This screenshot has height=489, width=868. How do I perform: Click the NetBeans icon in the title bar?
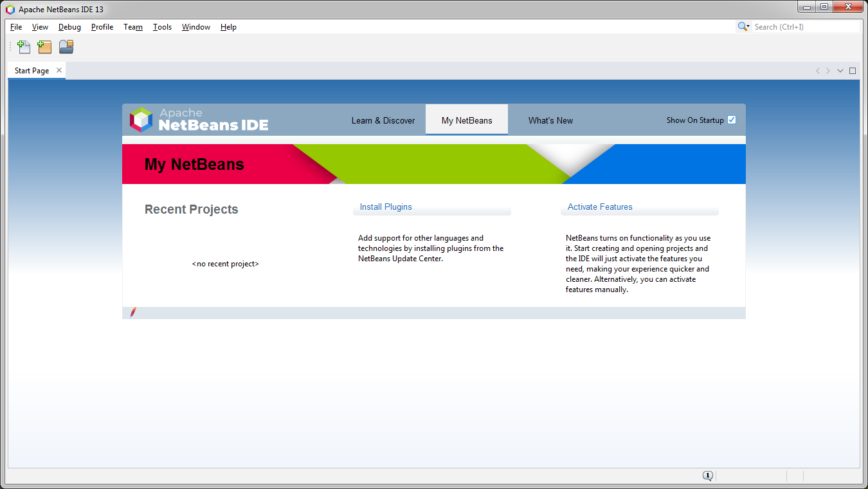(x=8, y=8)
